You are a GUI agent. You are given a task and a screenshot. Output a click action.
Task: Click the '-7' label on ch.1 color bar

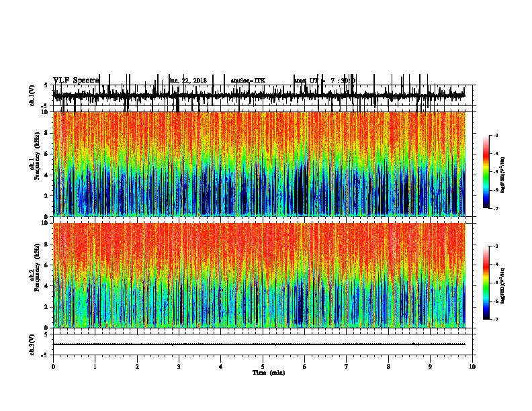tap(495, 208)
